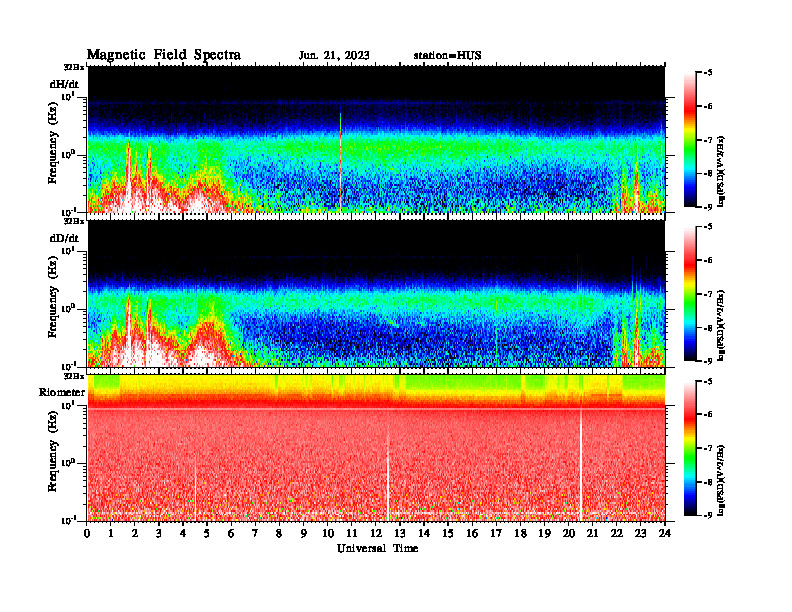Click the narrow vertical spike near hour 10.5 in dH/dt
The height and width of the screenshot is (612, 792).
(340, 161)
